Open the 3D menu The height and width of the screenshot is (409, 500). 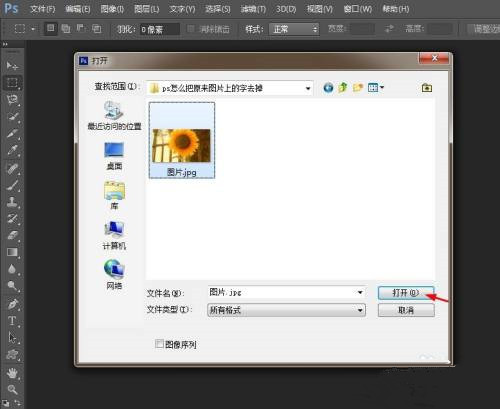pyautogui.click(x=286, y=9)
